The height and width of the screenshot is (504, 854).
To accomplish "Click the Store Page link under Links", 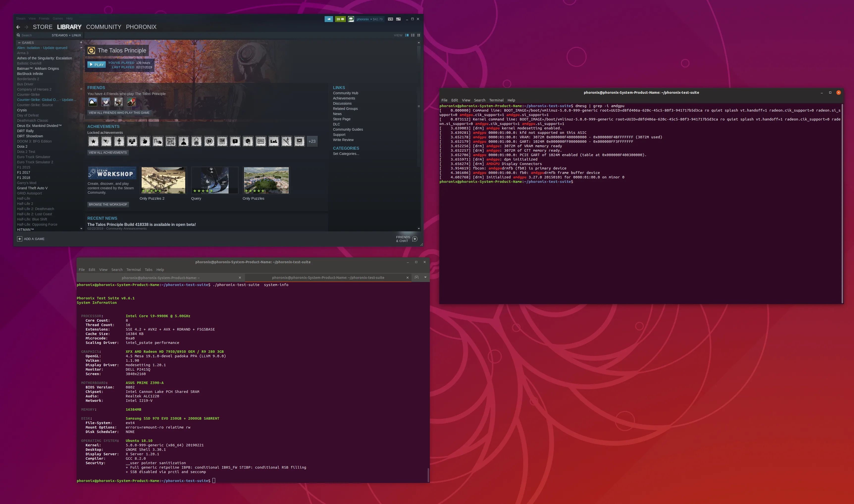I will pyautogui.click(x=341, y=119).
